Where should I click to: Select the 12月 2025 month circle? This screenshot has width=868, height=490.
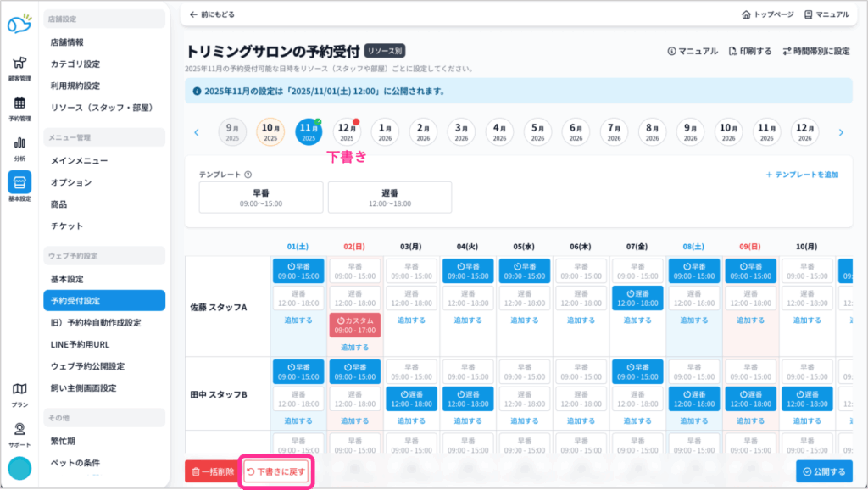point(347,132)
